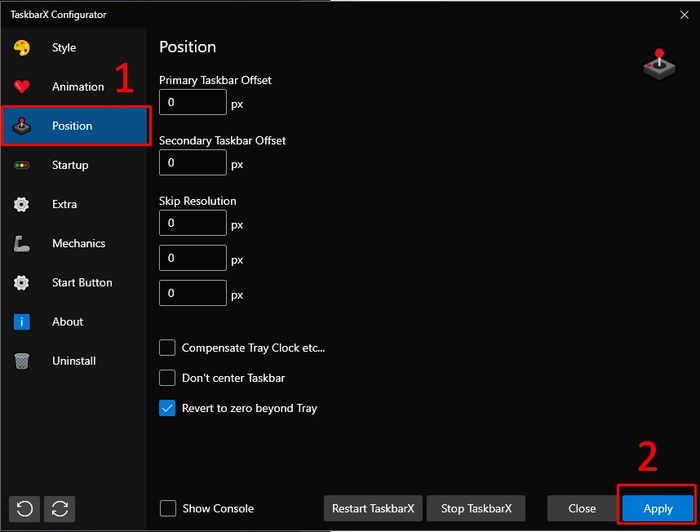Click the Uninstall trash can icon

21,361
